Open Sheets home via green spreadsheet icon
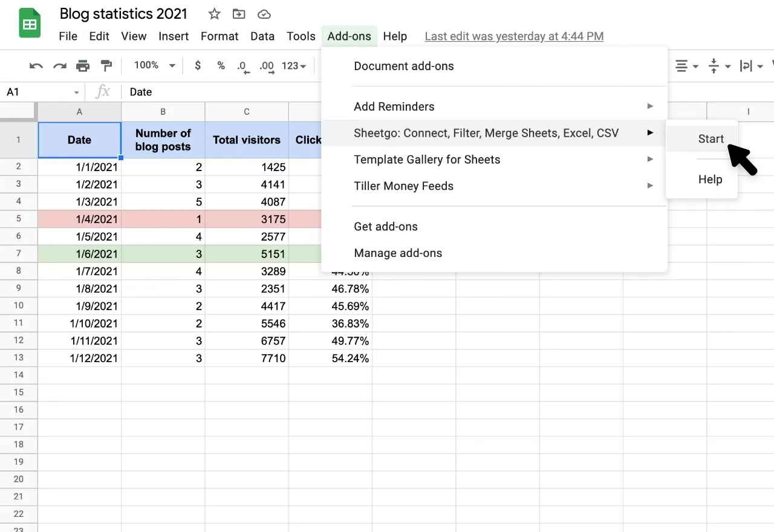774x532 pixels. (29, 22)
